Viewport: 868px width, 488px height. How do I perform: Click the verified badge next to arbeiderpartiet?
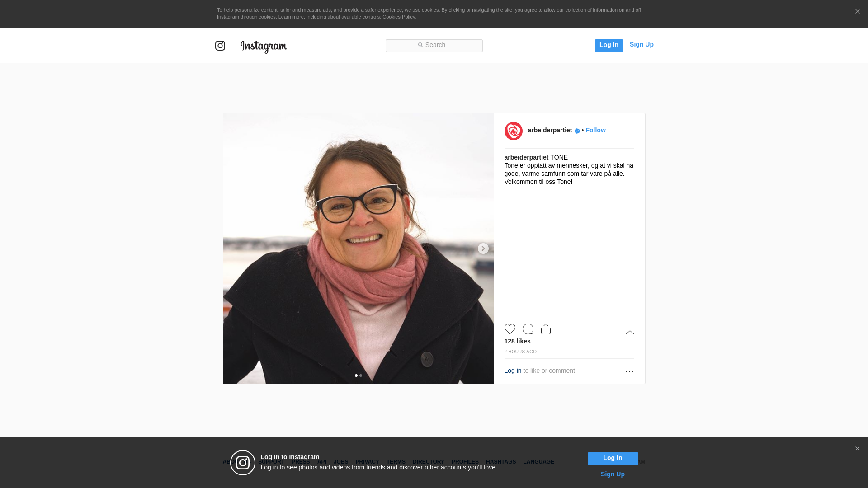(x=577, y=131)
